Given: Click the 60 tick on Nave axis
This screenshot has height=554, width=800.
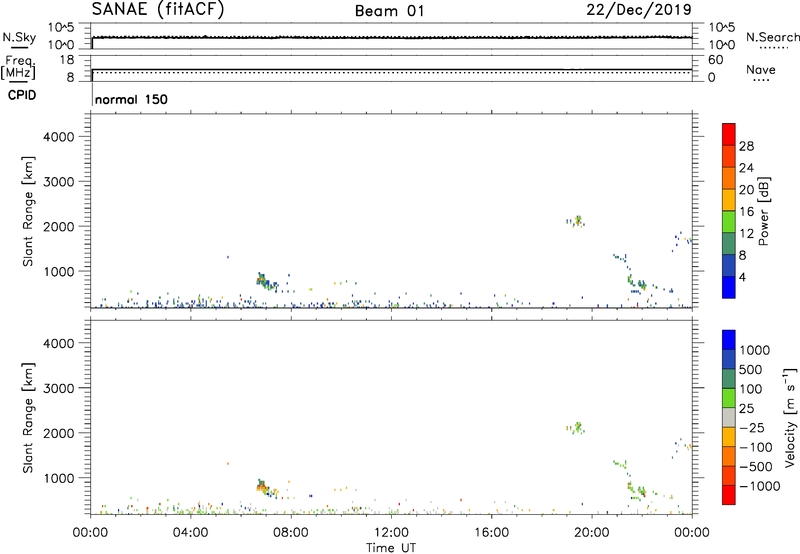Looking at the screenshot, I should [715, 60].
